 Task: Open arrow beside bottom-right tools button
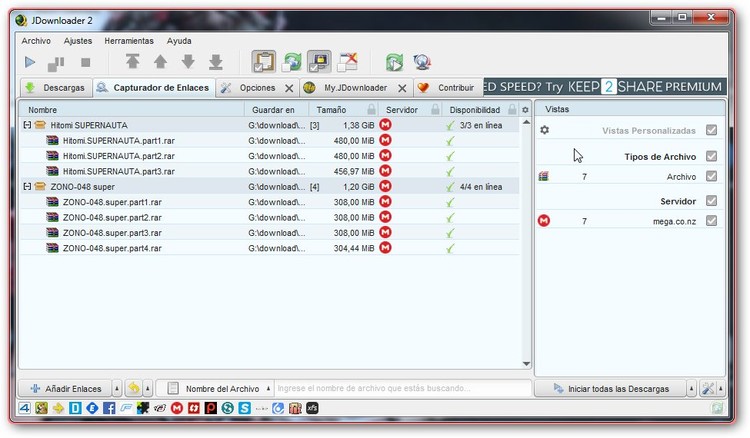point(721,389)
